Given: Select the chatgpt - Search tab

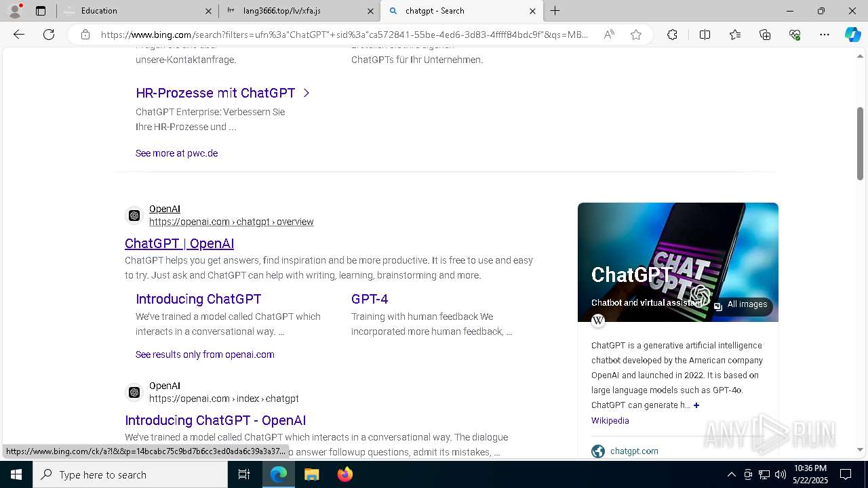Looking at the screenshot, I should point(461,11).
